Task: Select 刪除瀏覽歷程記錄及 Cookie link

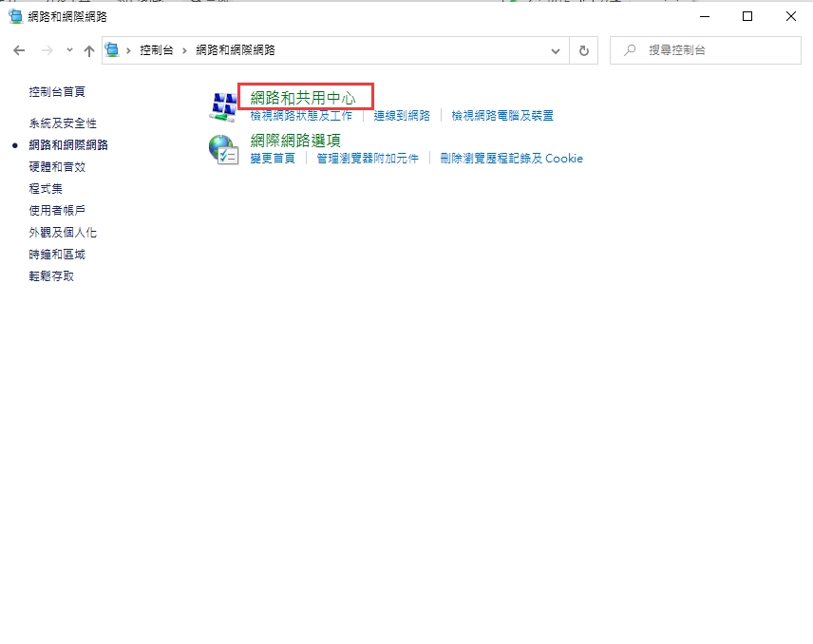Action: [x=511, y=159]
